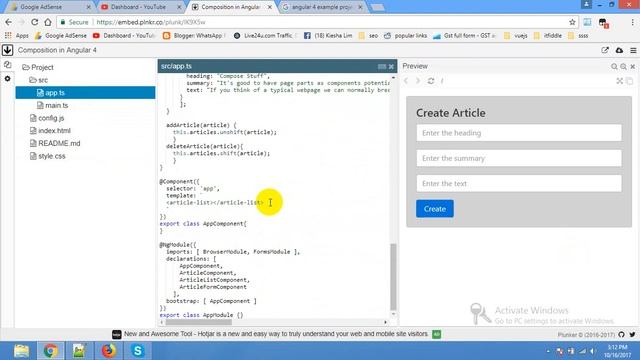This screenshot has height=360, width=640.
Task: Open the Apps bookmarks shortcut
Action: pos(17,36)
